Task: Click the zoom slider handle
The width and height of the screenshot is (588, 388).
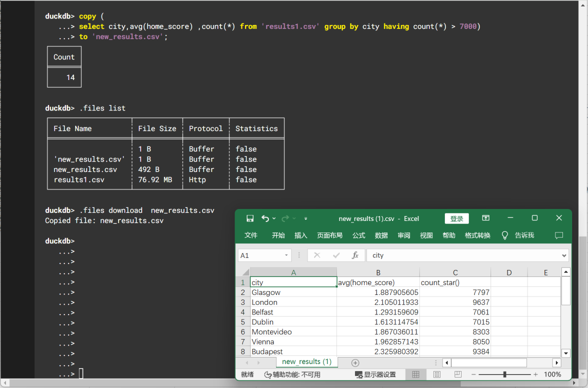Action: click(506, 374)
